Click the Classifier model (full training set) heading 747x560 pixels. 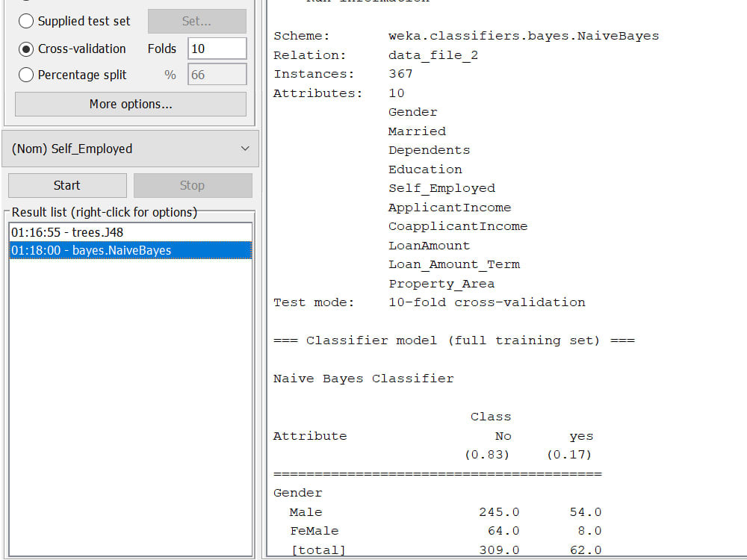[453, 340]
